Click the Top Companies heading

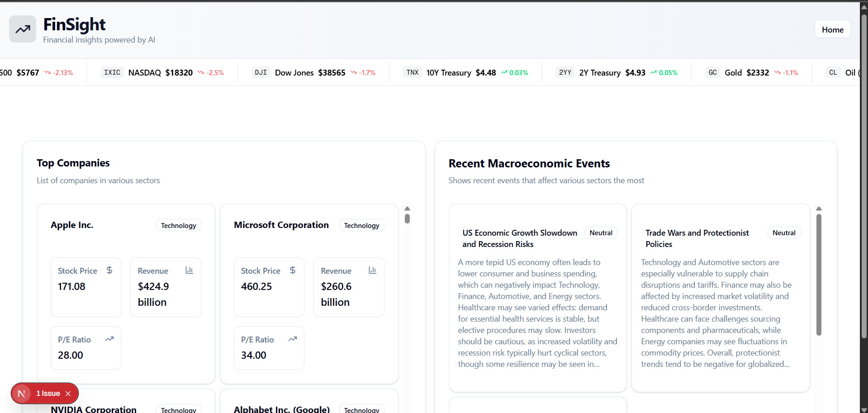click(73, 163)
